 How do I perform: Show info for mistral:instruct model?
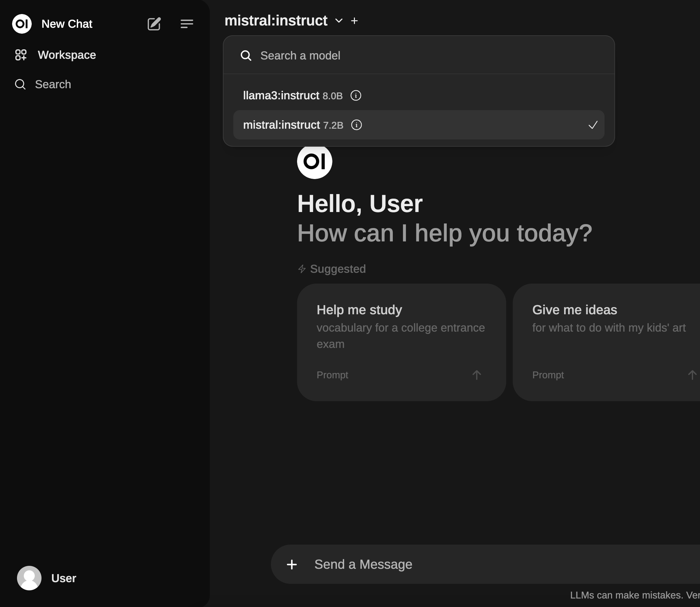click(356, 125)
